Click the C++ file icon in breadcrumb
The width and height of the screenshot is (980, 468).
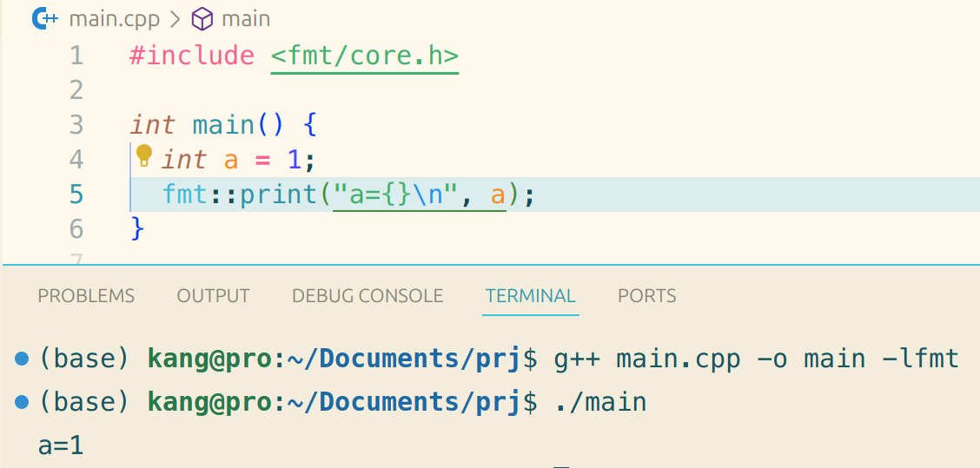(x=45, y=19)
